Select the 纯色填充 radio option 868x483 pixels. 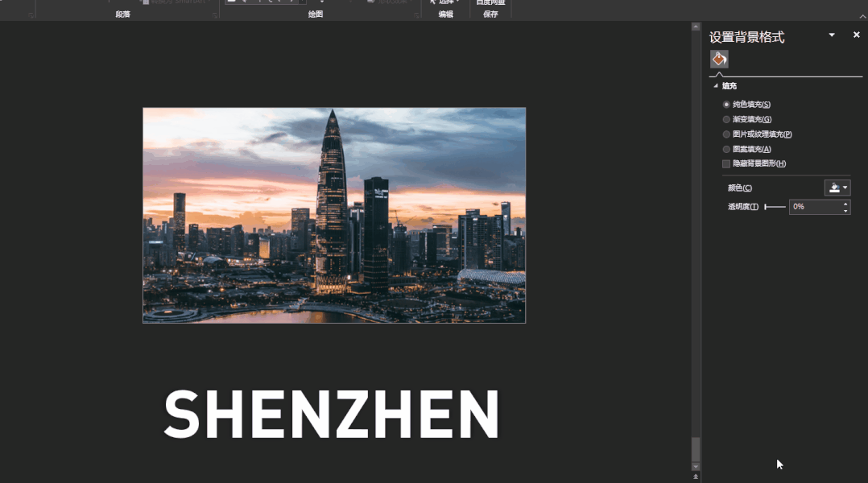click(x=726, y=105)
